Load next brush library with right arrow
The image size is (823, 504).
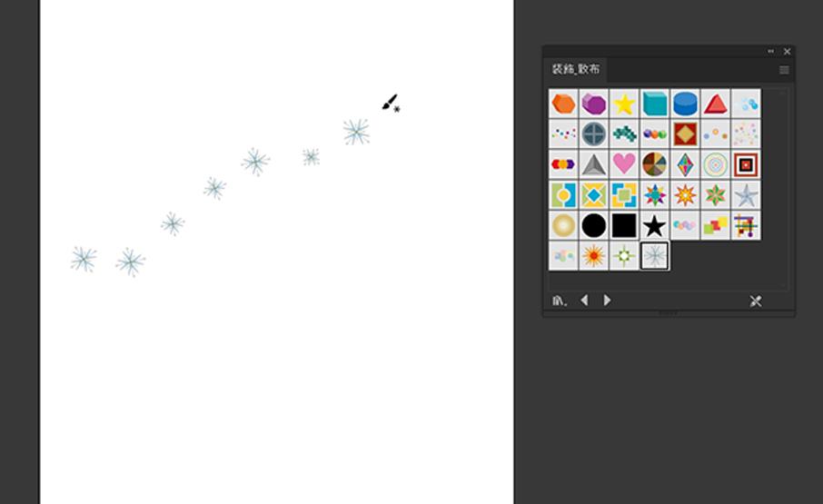coord(608,300)
